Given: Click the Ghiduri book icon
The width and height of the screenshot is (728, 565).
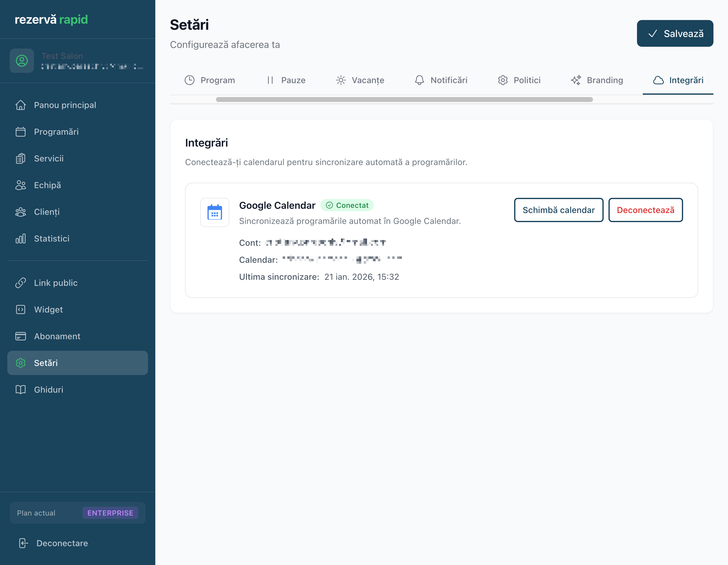Looking at the screenshot, I should [x=20, y=390].
